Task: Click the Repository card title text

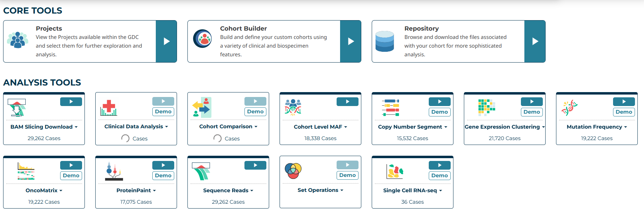Action: (x=421, y=29)
